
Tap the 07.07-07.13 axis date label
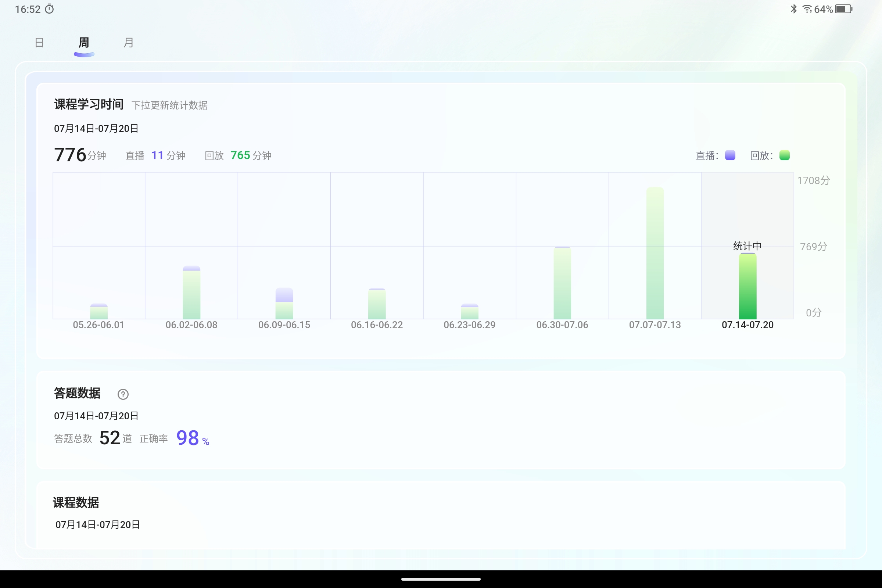655,325
